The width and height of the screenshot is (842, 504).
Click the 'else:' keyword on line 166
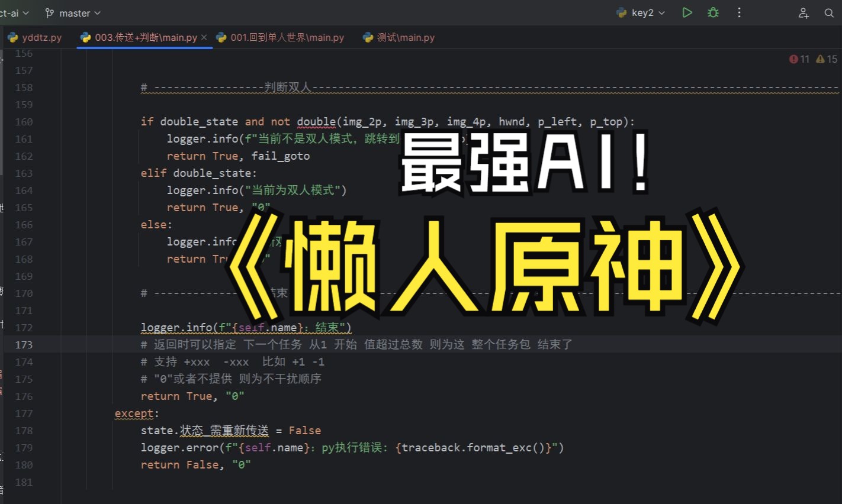(x=156, y=225)
